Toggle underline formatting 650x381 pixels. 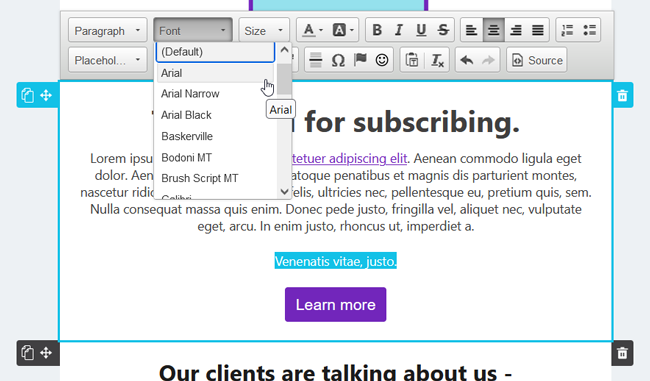(421, 30)
